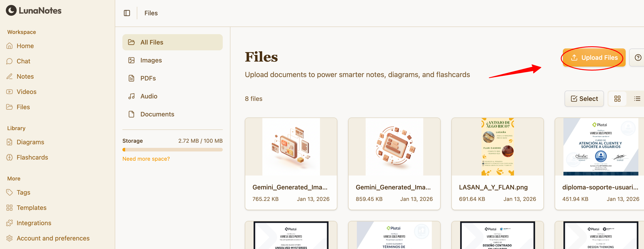Click the help question mark icon

tap(638, 58)
